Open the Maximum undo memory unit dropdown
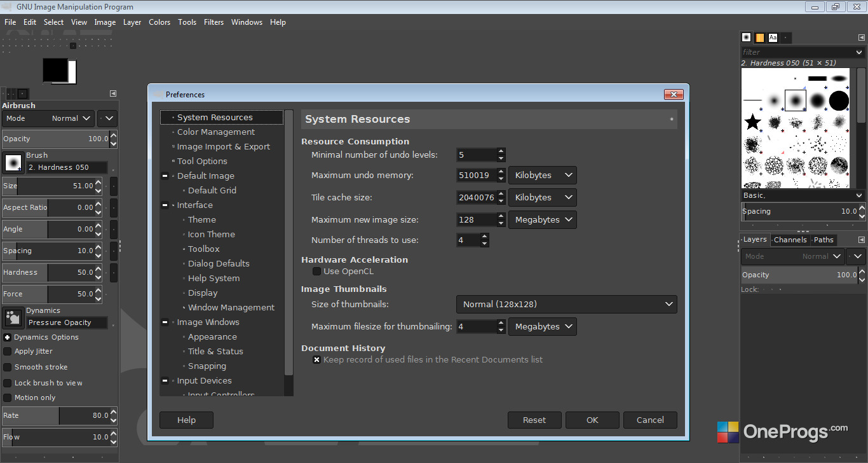The width and height of the screenshot is (868, 463). pos(543,175)
